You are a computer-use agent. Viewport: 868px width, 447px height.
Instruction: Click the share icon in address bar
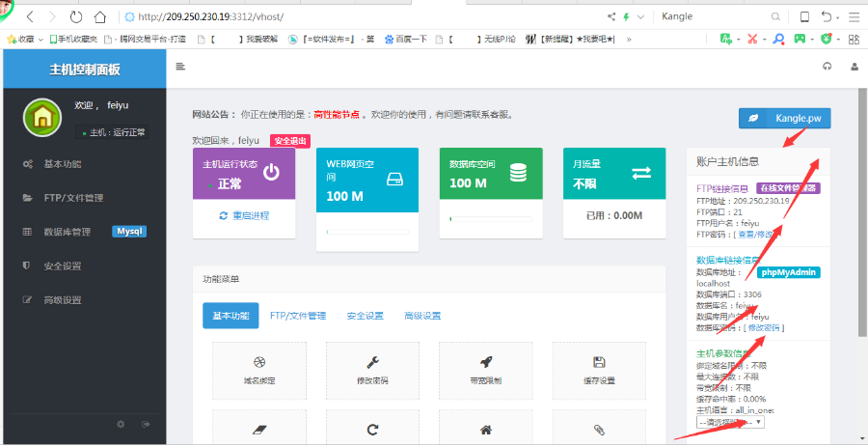click(611, 16)
